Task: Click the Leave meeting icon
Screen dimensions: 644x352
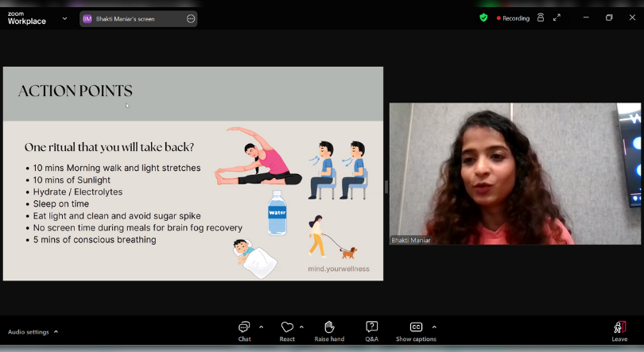Action: coord(619,327)
